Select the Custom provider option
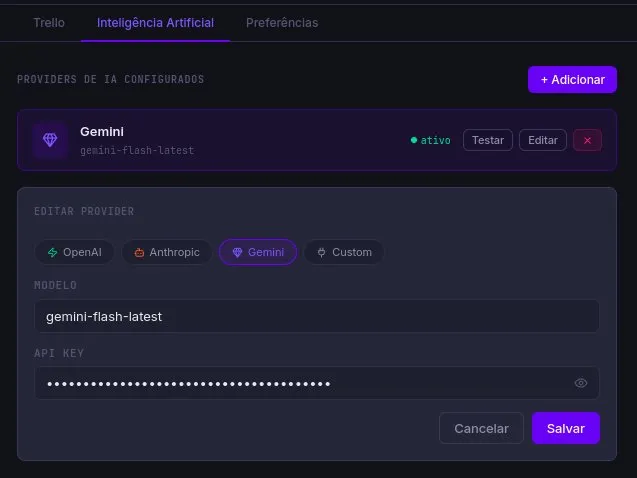 point(344,252)
